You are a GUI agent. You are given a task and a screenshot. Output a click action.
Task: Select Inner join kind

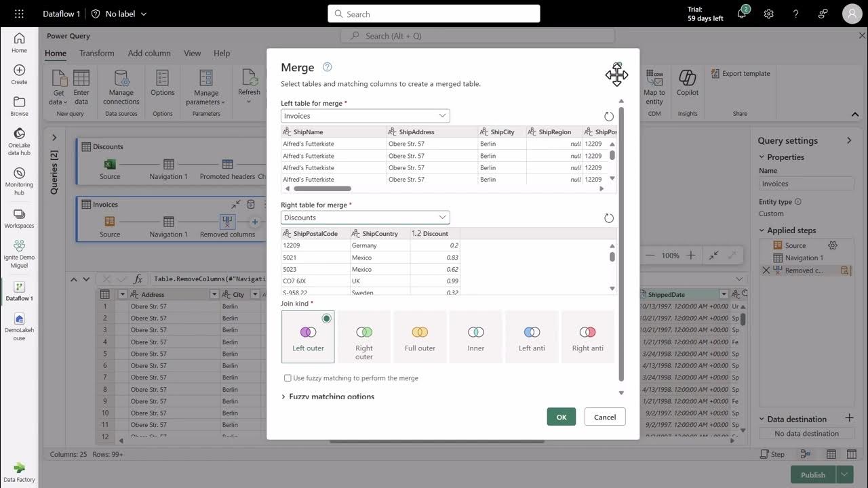pyautogui.click(x=476, y=337)
